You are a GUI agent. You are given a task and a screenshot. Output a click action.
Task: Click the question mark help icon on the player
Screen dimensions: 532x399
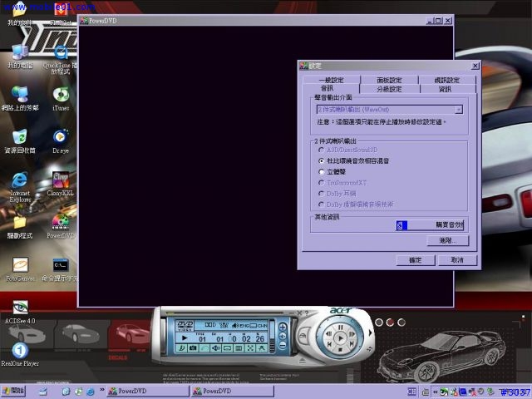[307, 313]
